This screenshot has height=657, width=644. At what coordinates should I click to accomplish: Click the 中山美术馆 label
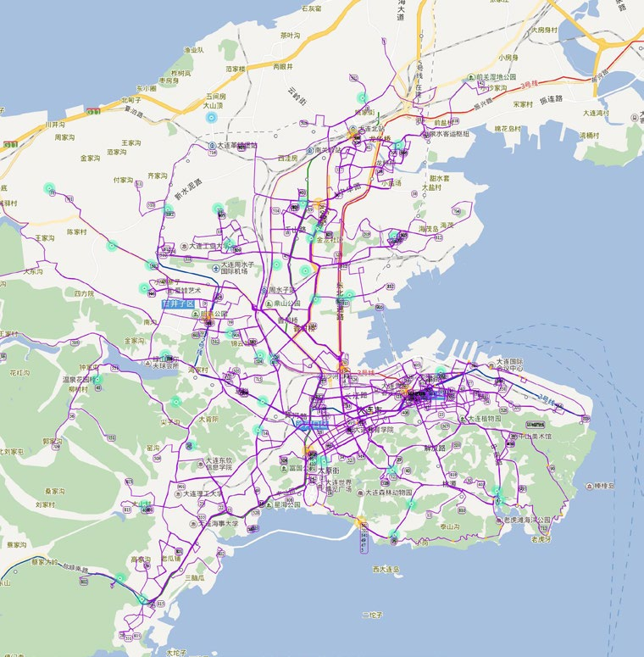pos(536,437)
